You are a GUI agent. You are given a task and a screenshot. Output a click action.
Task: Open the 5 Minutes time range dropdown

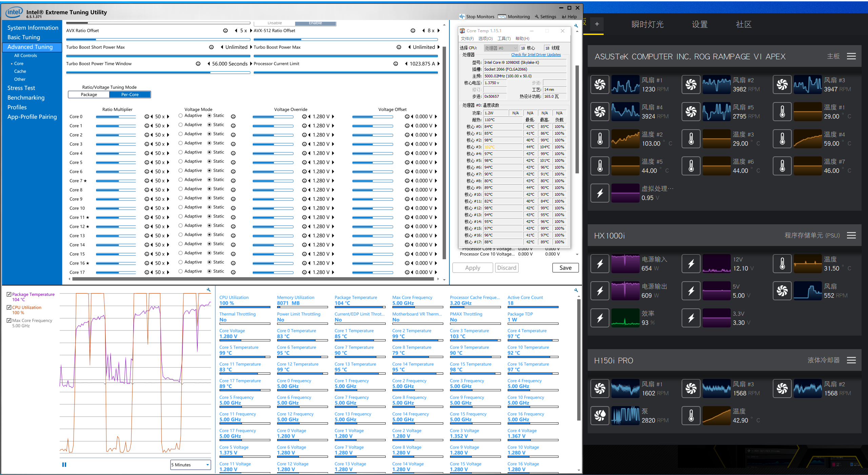[x=190, y=465]
